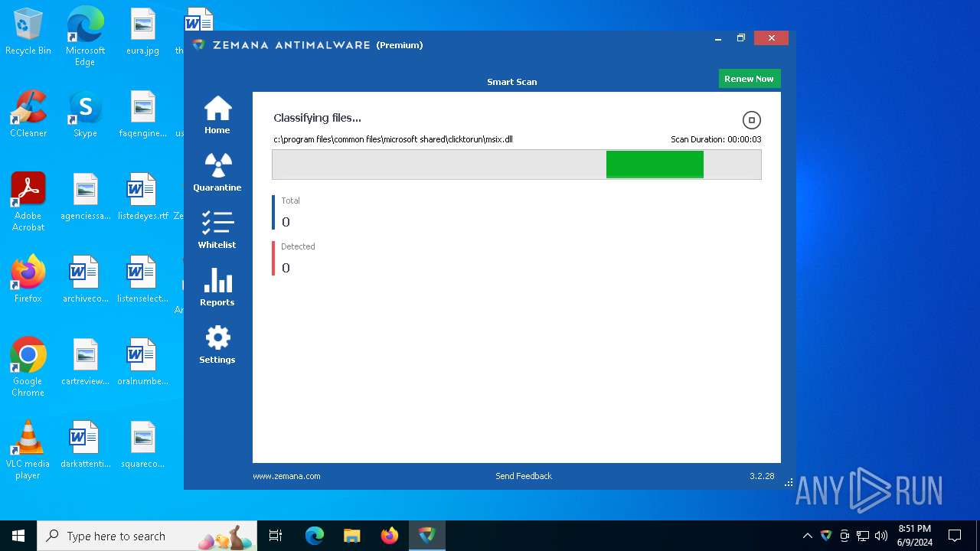Screen dimensions: 980x551
Task: Select the archiveco document on desktop
Action: click(x=85, y=280)
